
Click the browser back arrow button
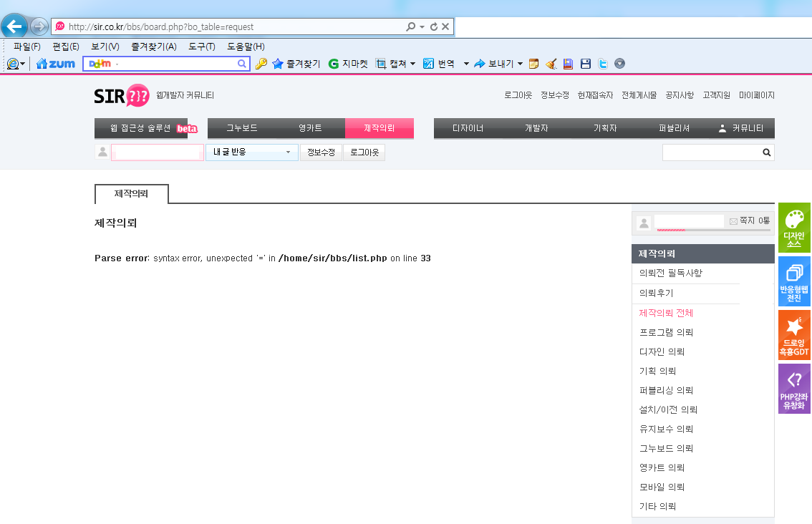[14, 26]
